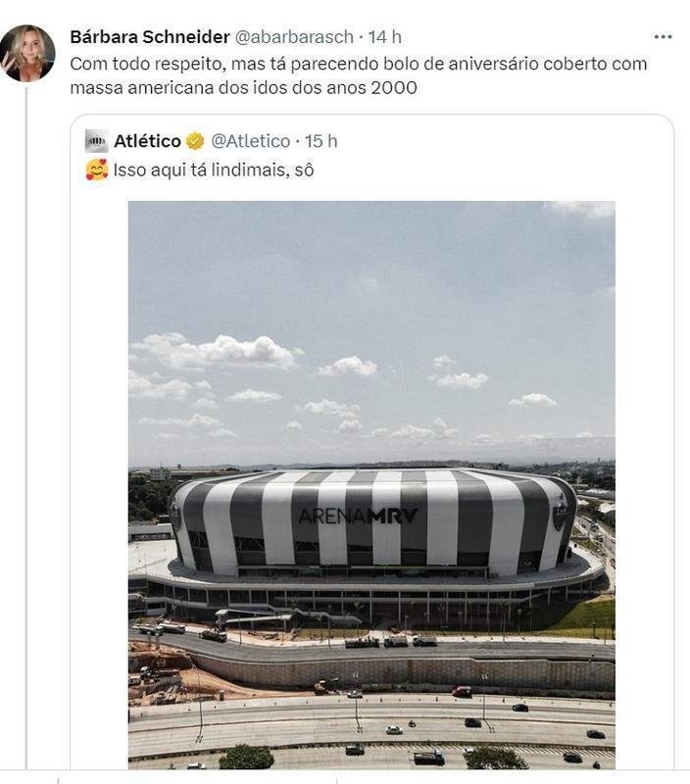Viewport: 690px width, 784px height.
Task: Click the thread line on the left edge
Action: tap(25, 392)
